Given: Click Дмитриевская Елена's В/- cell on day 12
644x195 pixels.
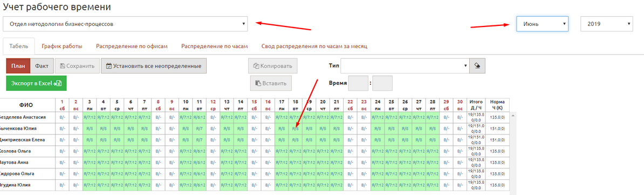Looking at the screenshot, I should [x=213, y=139].
